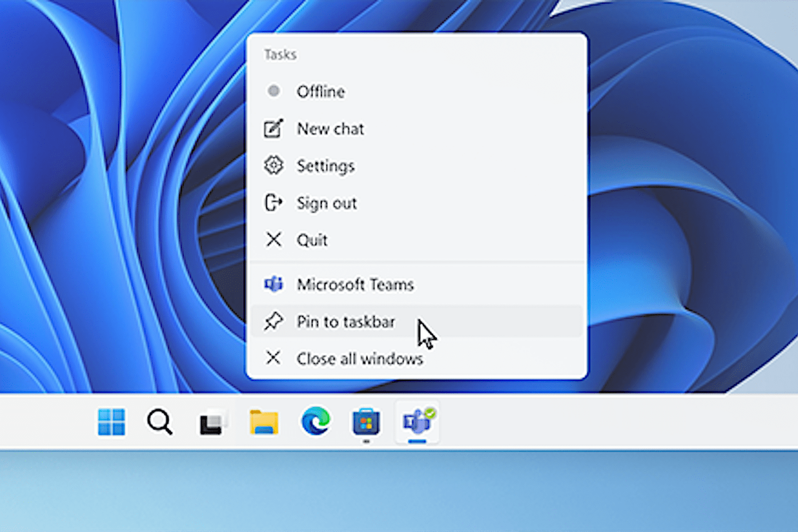Click the compose pencil icon for New chat
The height and width of the screenshot is (532, 798).
pos(273,128)
